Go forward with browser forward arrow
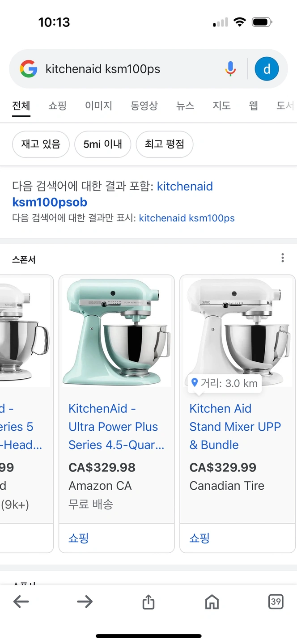 click(x=85, y=602)
